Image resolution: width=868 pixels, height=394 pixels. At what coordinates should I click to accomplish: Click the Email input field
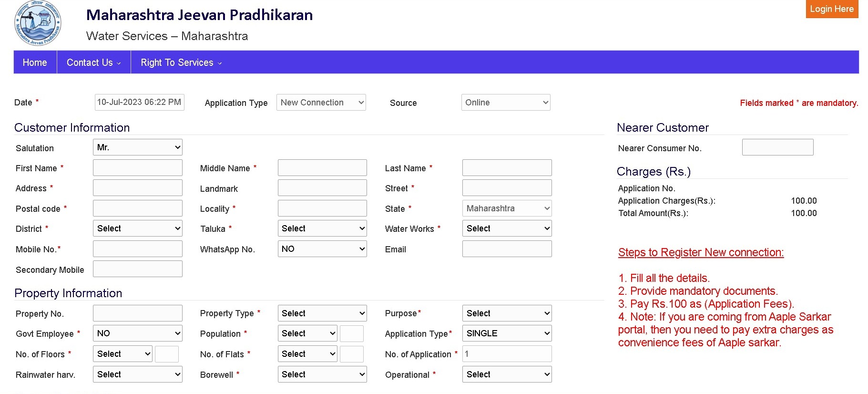(x=507, y=249)
